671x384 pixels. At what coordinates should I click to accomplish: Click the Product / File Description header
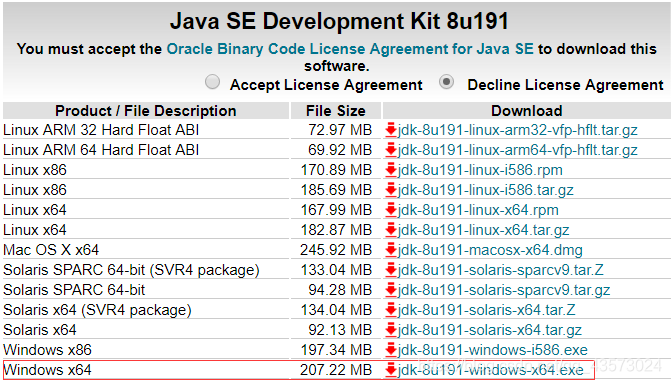click(x=145, y=111)
